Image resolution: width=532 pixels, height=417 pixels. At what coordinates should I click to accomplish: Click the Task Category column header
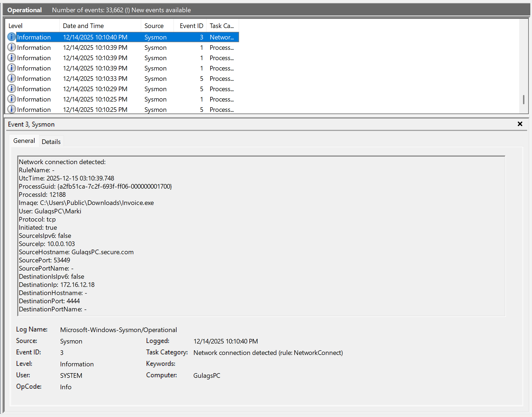(222, 26)
